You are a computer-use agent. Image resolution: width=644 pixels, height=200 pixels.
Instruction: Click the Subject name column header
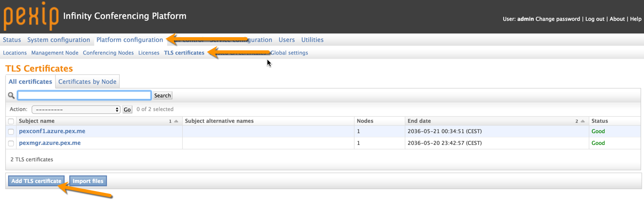[x=37, y=121]
